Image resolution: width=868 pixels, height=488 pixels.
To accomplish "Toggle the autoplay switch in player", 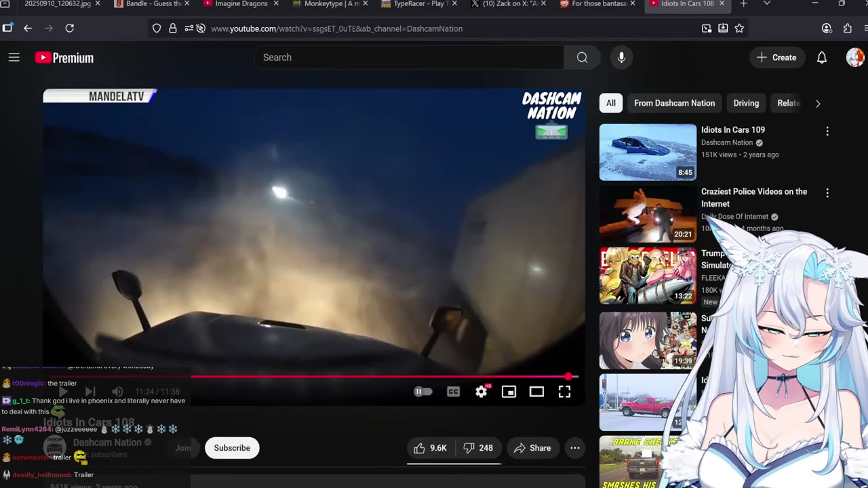I will pyautogui.click(x=422, y=392).
